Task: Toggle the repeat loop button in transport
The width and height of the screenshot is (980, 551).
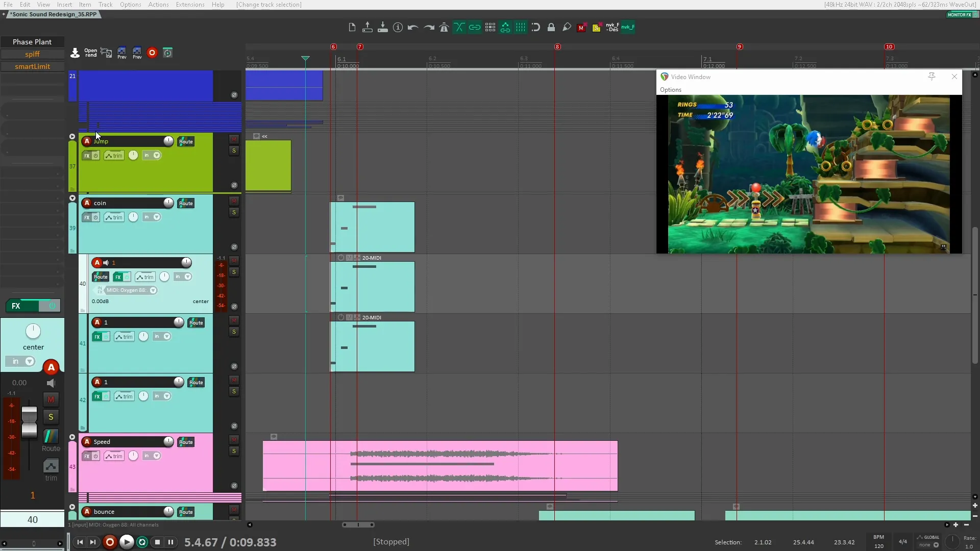Action: tap(142, 542)
